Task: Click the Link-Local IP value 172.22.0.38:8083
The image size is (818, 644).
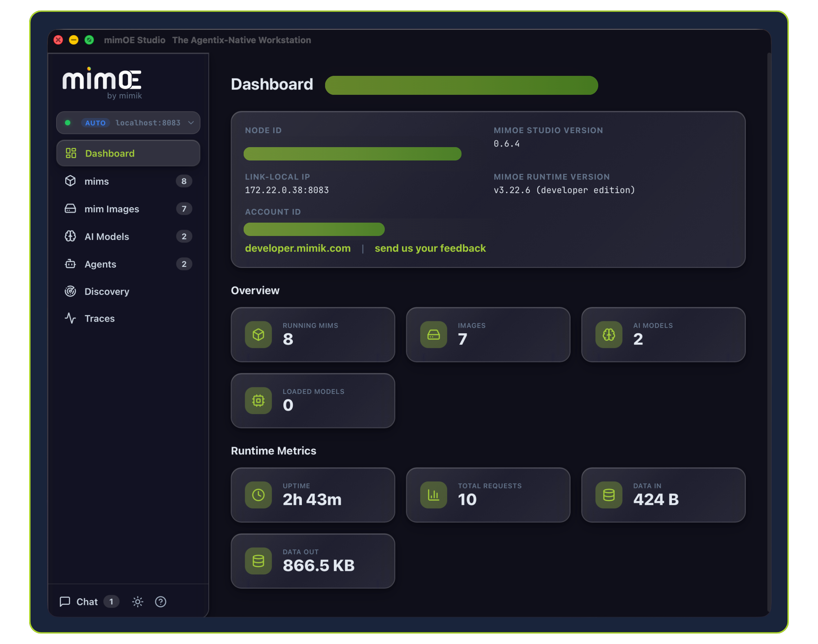Action: point(287,190)
